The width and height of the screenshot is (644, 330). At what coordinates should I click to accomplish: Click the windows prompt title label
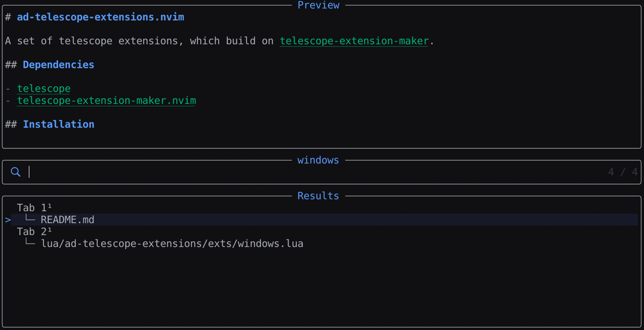pos(318,160)
